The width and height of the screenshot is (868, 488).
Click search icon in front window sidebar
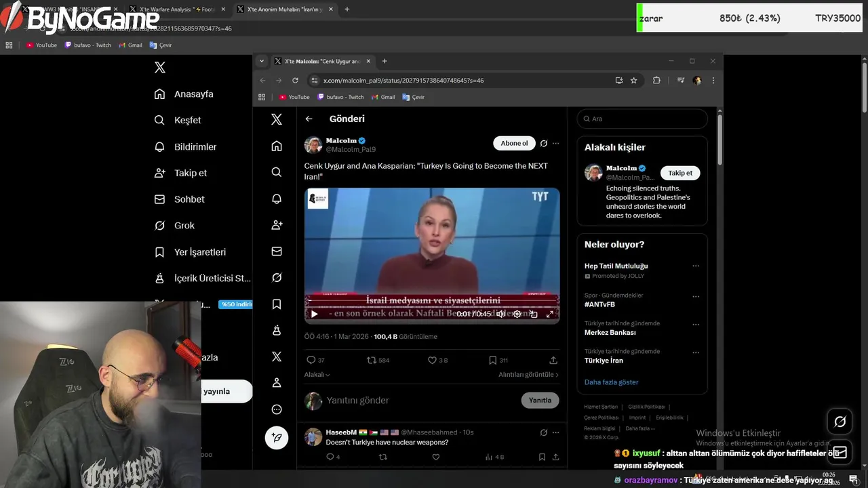click(x=277, y=172)
